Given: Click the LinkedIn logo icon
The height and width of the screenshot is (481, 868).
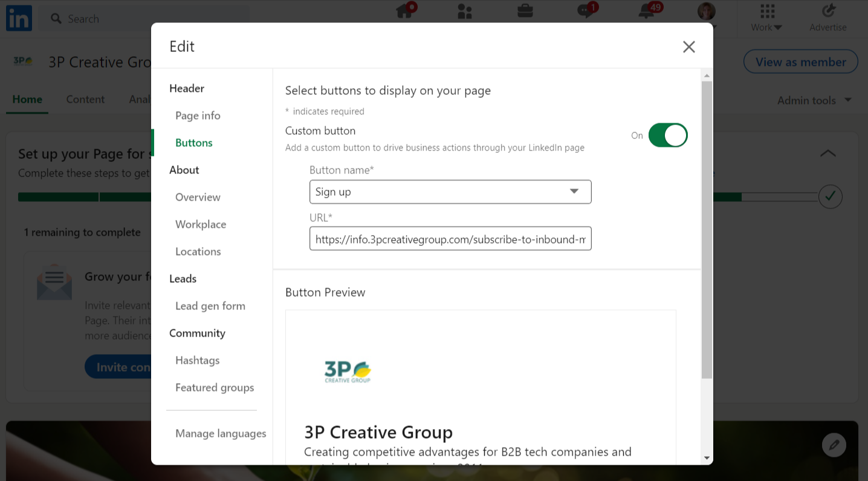Looking at the screenshot, I should (19, 18).
